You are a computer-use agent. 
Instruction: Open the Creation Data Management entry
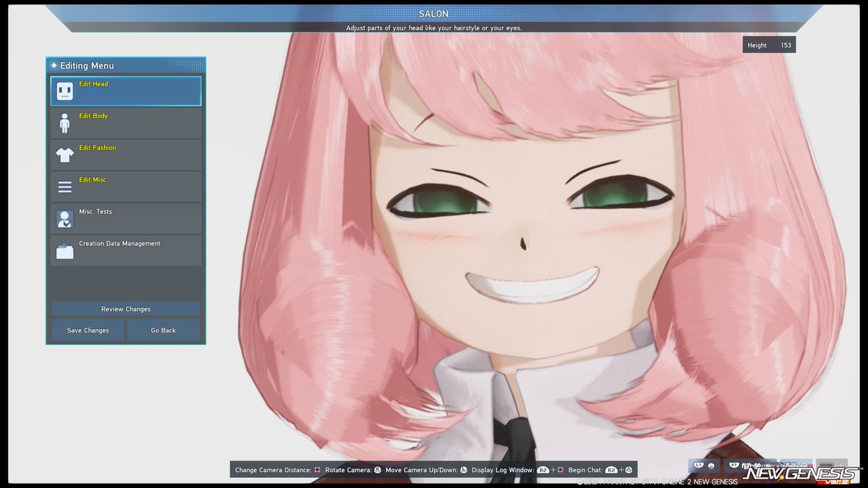(x=126, y=250)
